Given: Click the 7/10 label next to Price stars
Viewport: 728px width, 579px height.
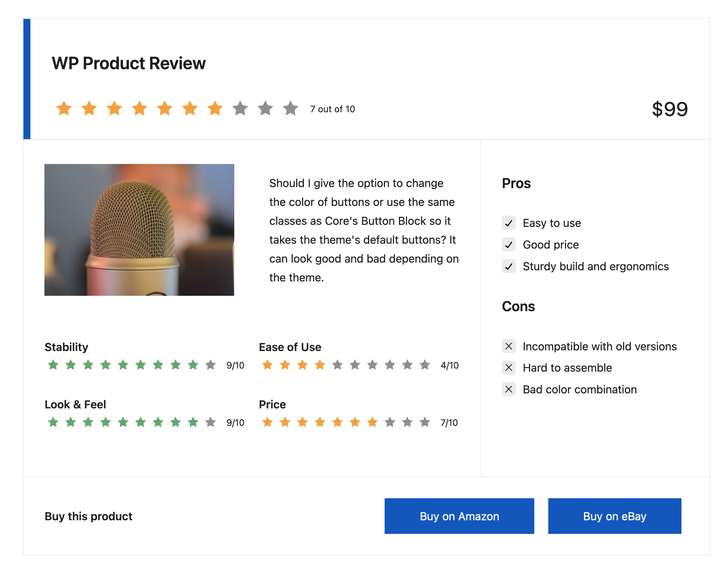Looking at the screenshot, I should pyautogui.click(x=449, y=422).
